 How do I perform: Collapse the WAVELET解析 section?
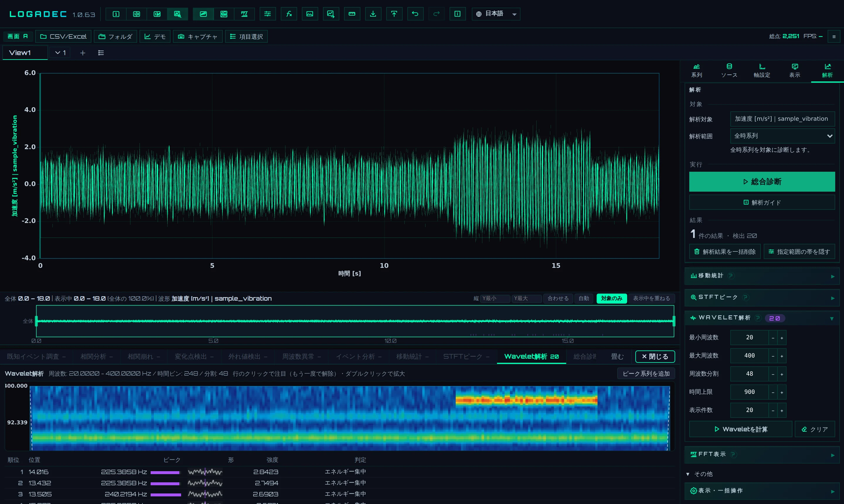762,318
